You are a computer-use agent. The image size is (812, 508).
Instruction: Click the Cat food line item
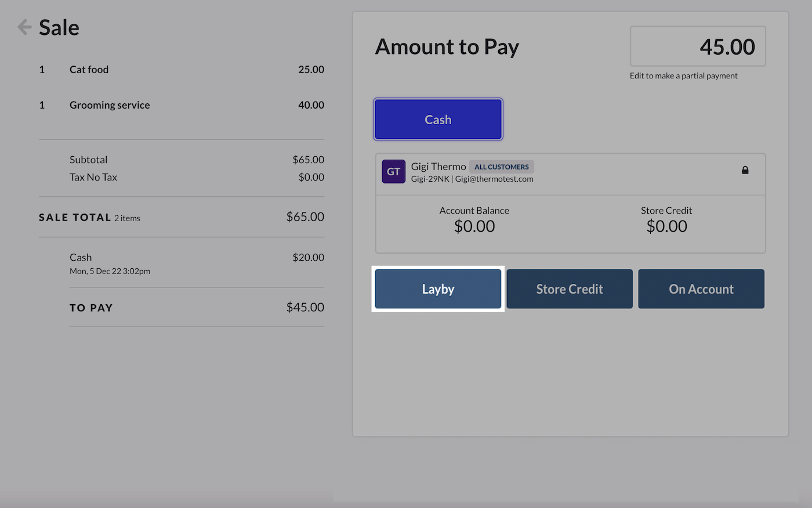[89, 70]
